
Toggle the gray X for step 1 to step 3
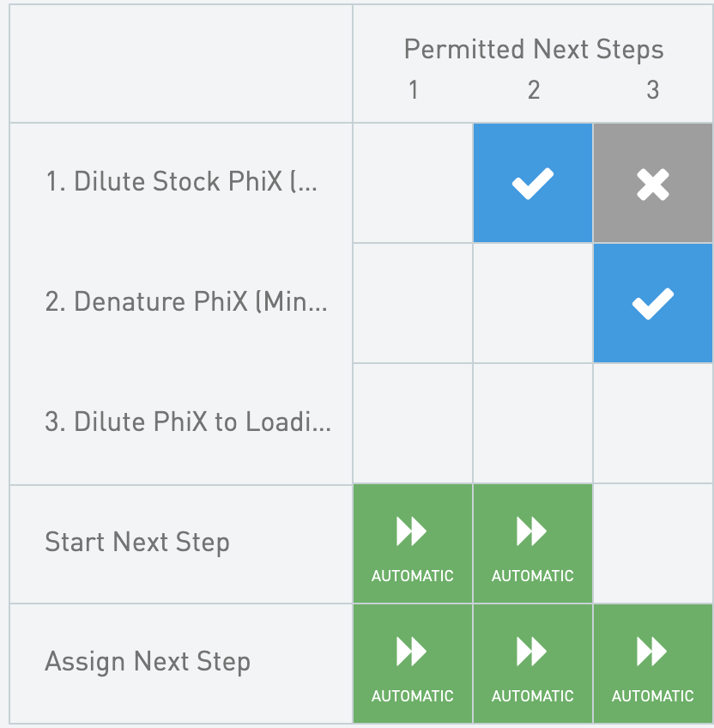coord(652,183)
